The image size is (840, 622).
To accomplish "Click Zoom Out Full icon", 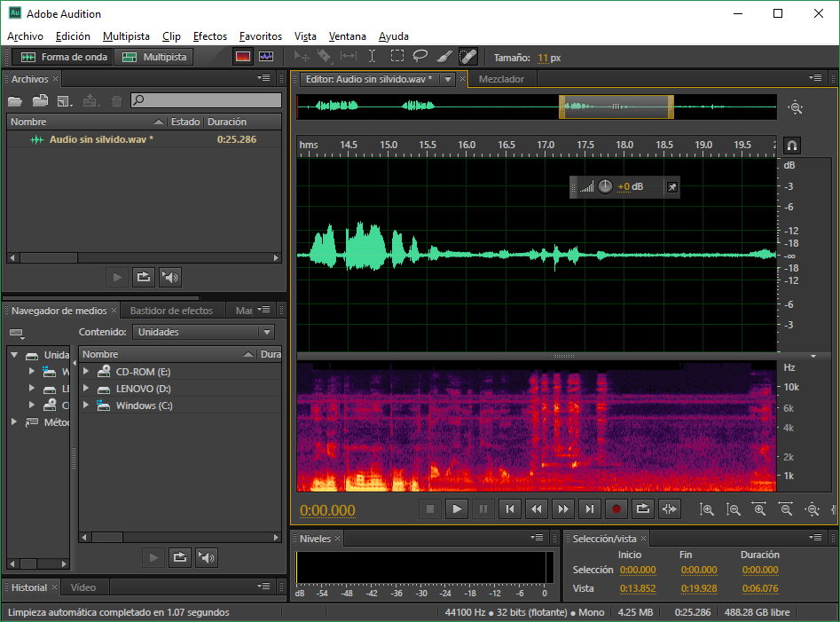I will [x=813, y=509].
